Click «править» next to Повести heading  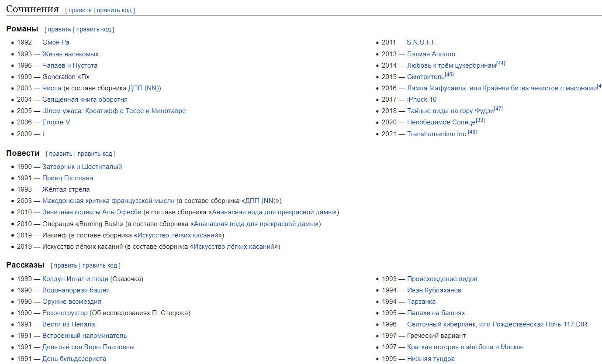(x=60, y=154)
